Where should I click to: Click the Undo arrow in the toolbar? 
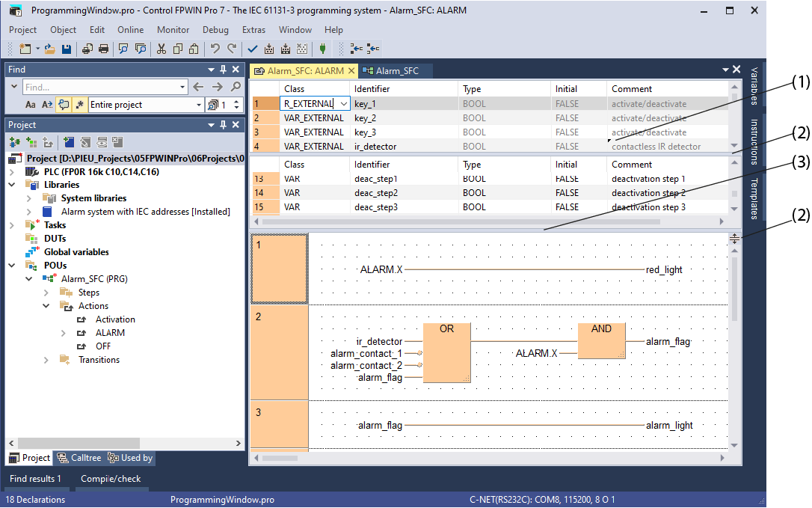click(215, 49)
